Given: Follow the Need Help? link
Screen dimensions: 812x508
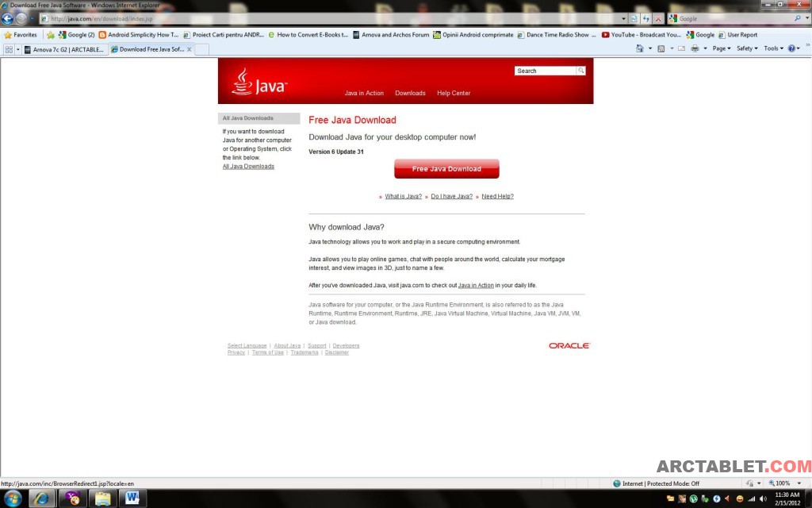Looking at the screenshot, I should 497,197.
